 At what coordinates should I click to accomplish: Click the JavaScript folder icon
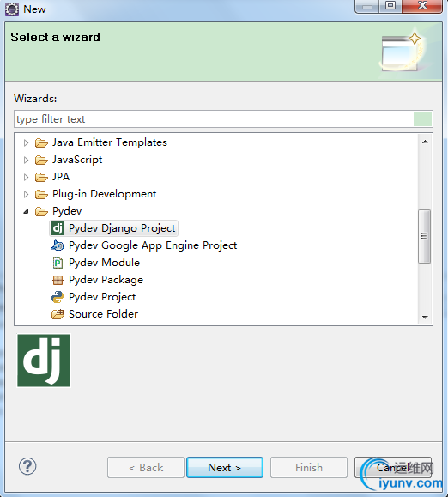point(41,160)
